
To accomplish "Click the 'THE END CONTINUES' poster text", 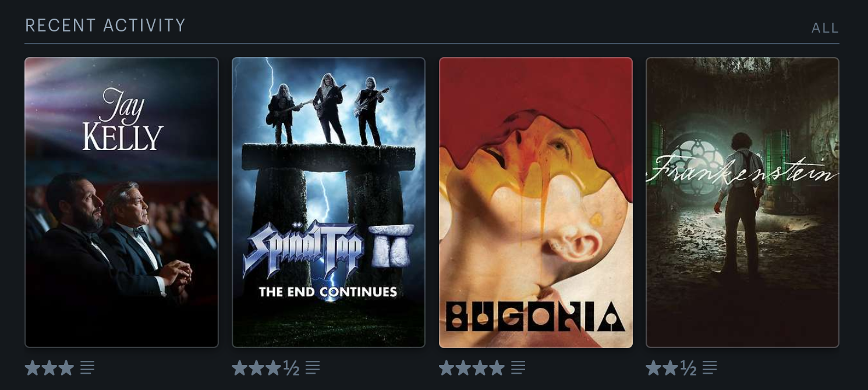I will pos(328,292).
